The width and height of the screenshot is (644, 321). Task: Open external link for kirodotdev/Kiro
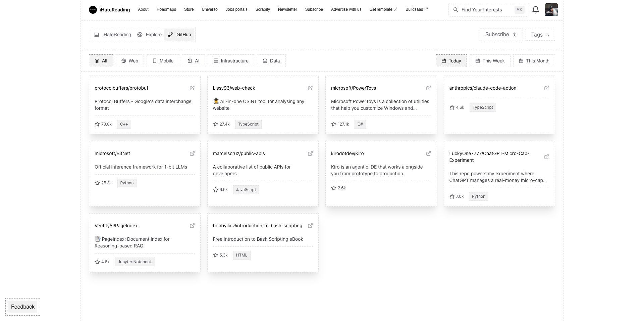tap(429, 153)
